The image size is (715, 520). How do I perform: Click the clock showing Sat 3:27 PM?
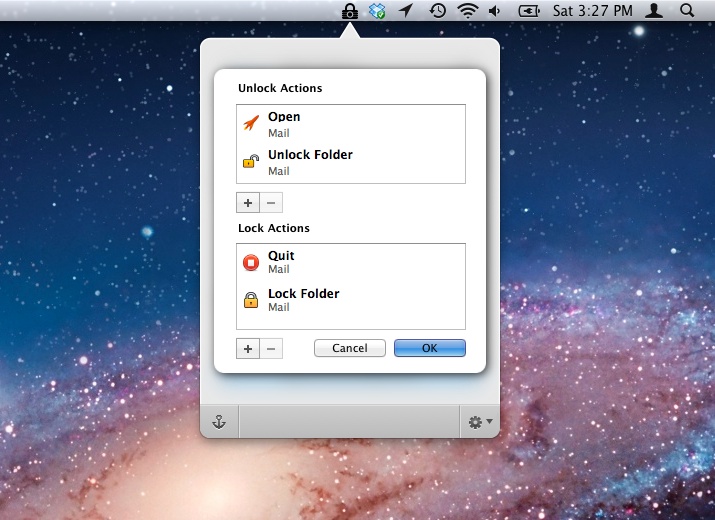pyautogui.click(x=592, y=10)
